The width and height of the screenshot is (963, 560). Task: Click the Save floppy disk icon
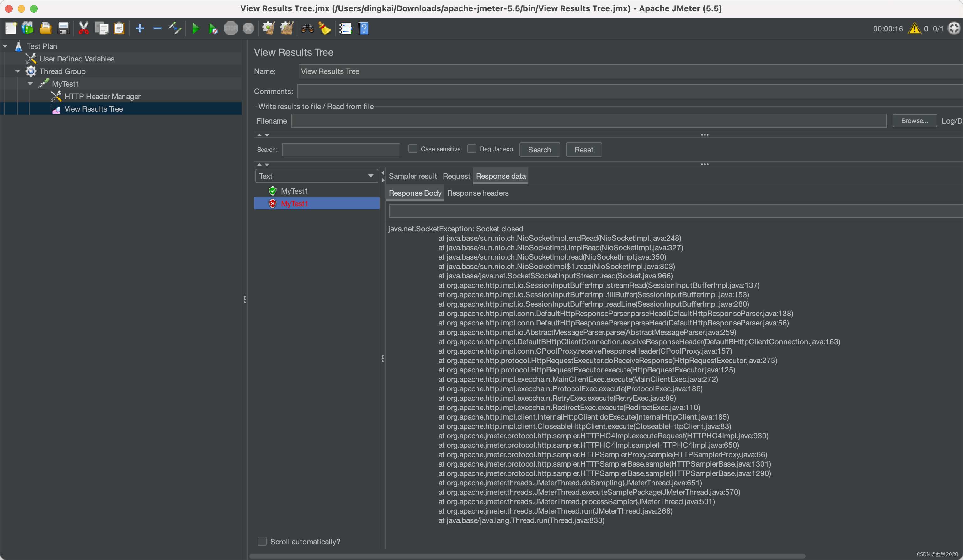pyautogui.click(x=63, y=28)
